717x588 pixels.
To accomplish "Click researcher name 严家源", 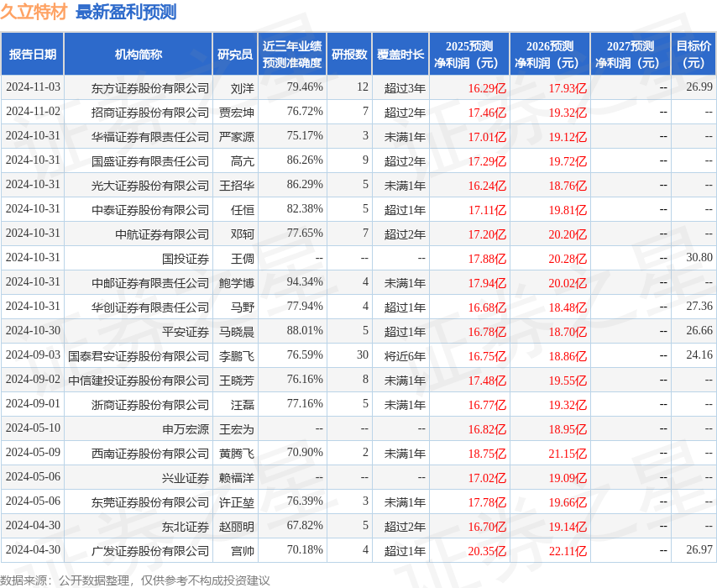I will pos(237,136).
